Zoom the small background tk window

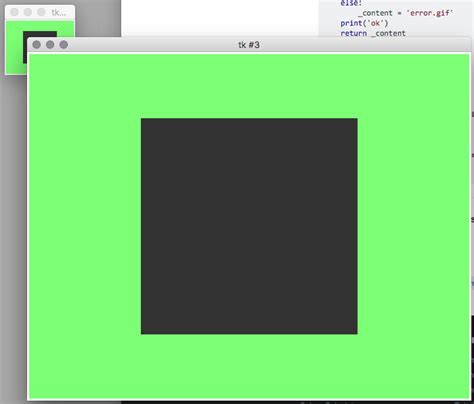click(x=41, y=12)
